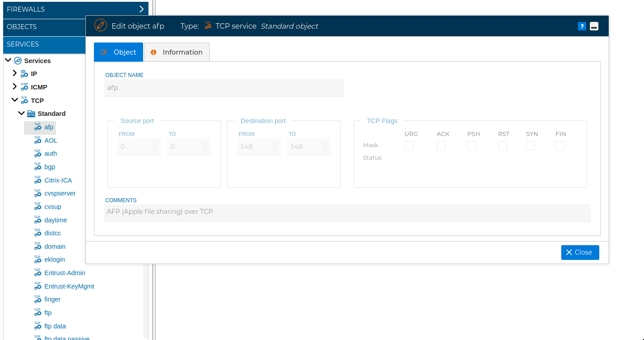Click the pencil edit icon in dialog header
This screenshot has width=644, height=340.
coord(101,25)
